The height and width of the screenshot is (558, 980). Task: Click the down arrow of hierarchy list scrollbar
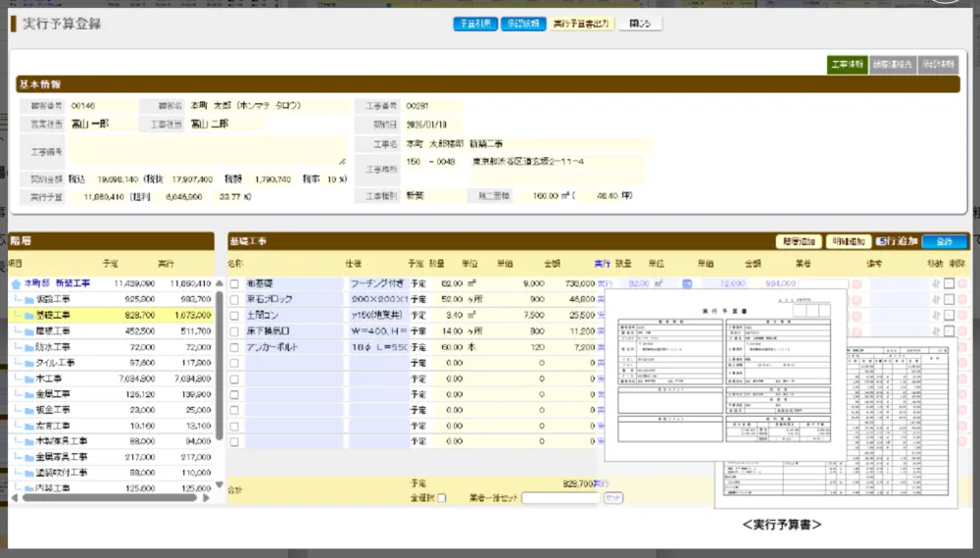(220, 484)
